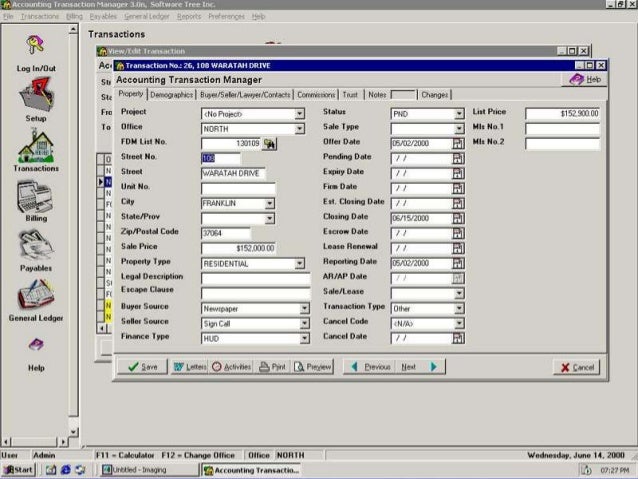638x479 pixels.
Task: Open the Finance Type dropdown
Action: click(299, 338)
